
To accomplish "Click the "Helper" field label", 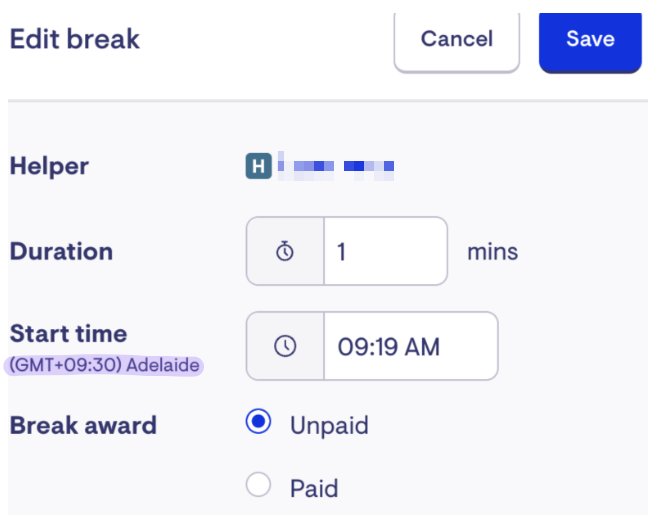I will click(x=49, y=166).
